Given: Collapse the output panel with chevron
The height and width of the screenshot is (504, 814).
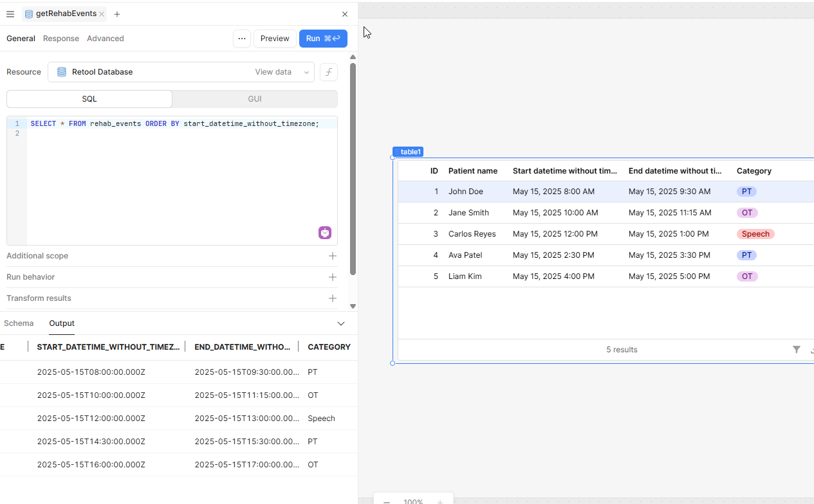Looking at the screenshot, I should point(341,323).
